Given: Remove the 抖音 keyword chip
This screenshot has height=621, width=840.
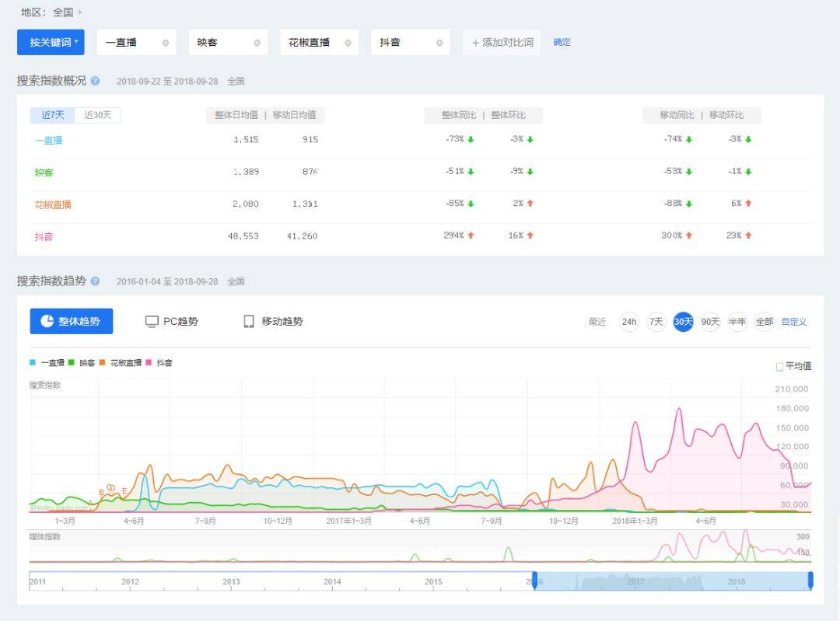Looking at the screenshot, I should pyautogui.click(x=439, y=43).
